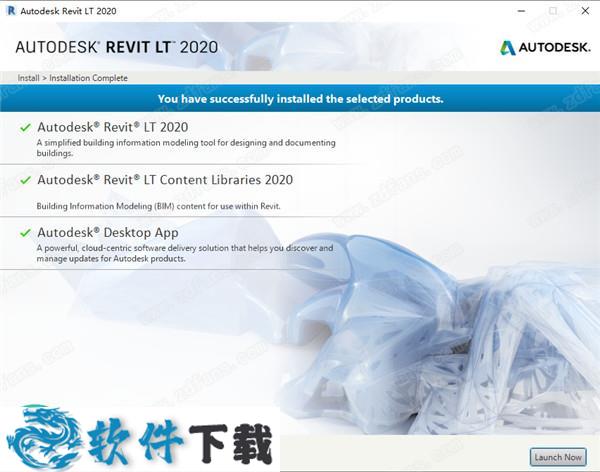
Task: Click the 'AUTODESK REVIT LT 2020' header title
Action: pos(117,47)
